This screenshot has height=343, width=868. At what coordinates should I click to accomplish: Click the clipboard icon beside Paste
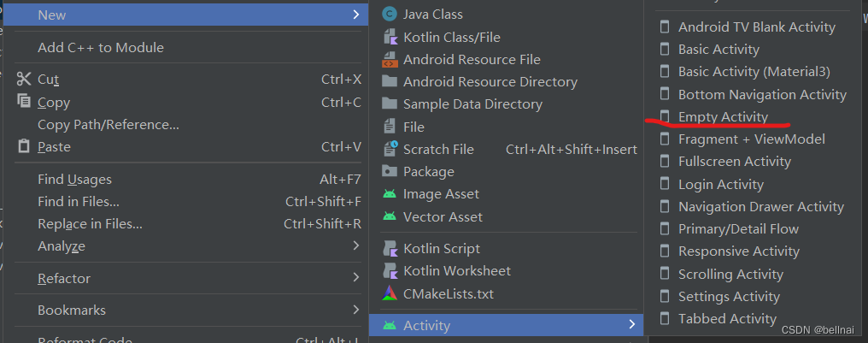24,146
